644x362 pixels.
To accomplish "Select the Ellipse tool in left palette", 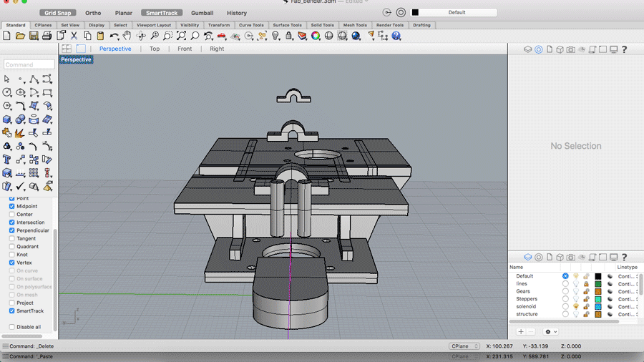I will click(21, 92).
